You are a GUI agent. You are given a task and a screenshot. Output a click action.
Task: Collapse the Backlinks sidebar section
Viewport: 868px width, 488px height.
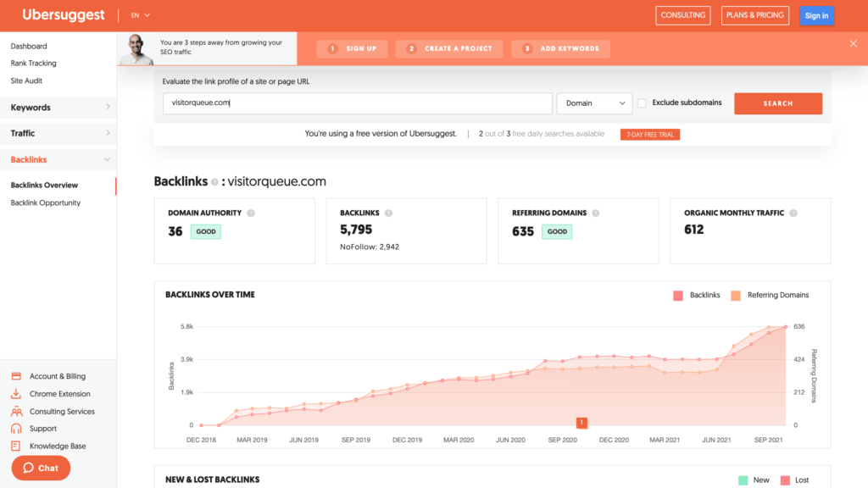click(58, 160)
